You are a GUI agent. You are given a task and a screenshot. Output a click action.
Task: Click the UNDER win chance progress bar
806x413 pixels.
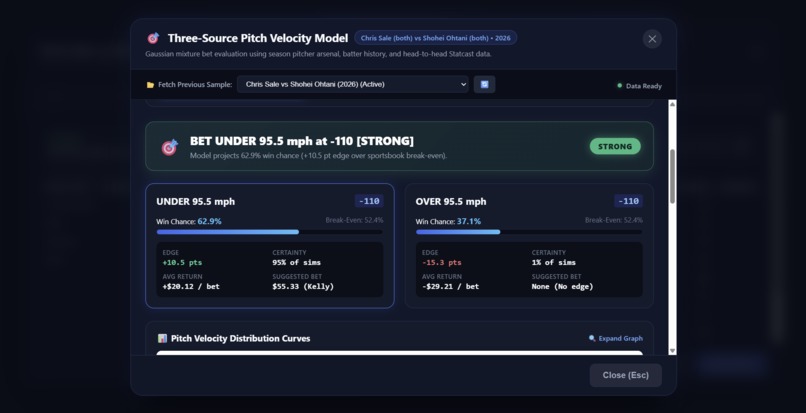pos(269,232)
